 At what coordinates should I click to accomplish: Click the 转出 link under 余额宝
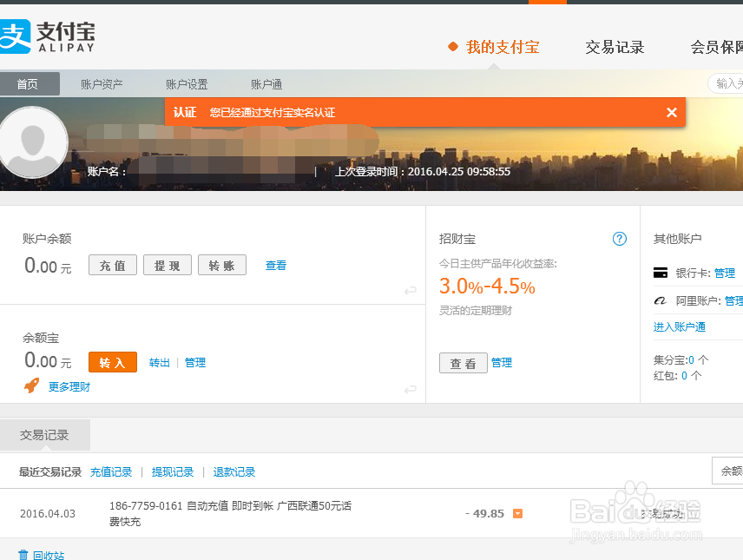pyautogui.click(x=159, y=363)
